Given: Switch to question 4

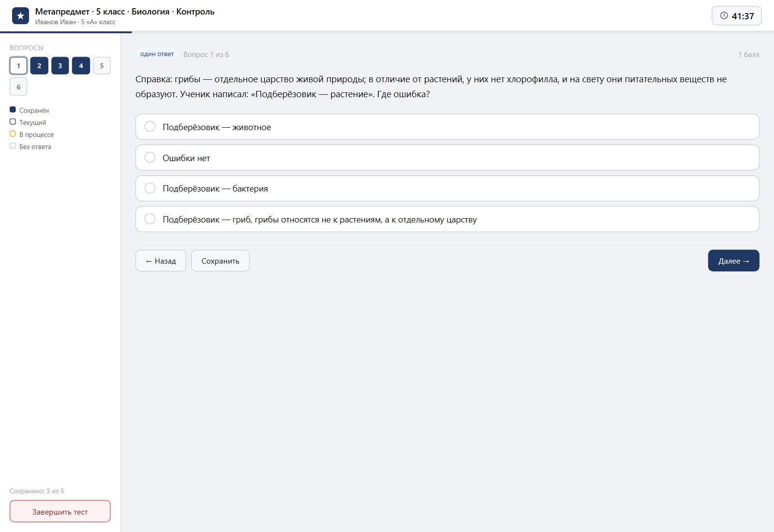Looking at the screenshot, I should pyautogui.click(x=81, y=66).
